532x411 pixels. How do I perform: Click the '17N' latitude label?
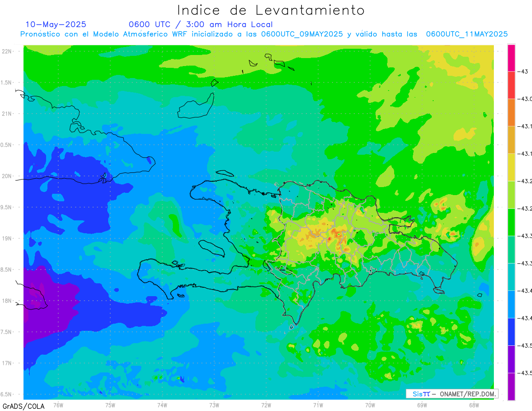coord(8,363)
